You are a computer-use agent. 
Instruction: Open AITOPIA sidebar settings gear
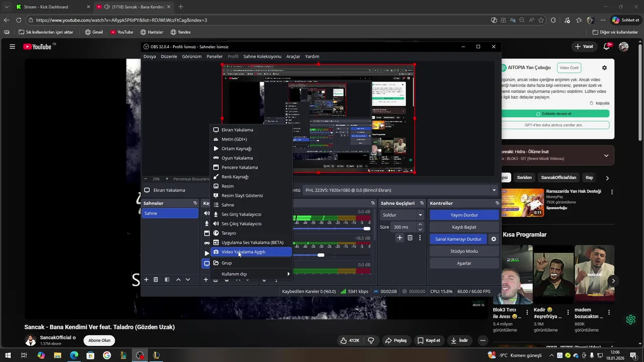(604, 68)
